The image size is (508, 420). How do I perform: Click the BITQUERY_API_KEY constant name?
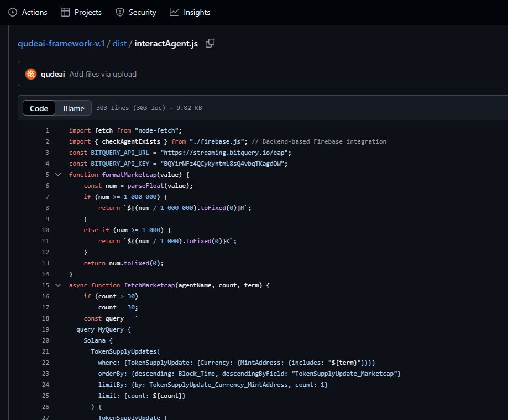tap(120, 164)
